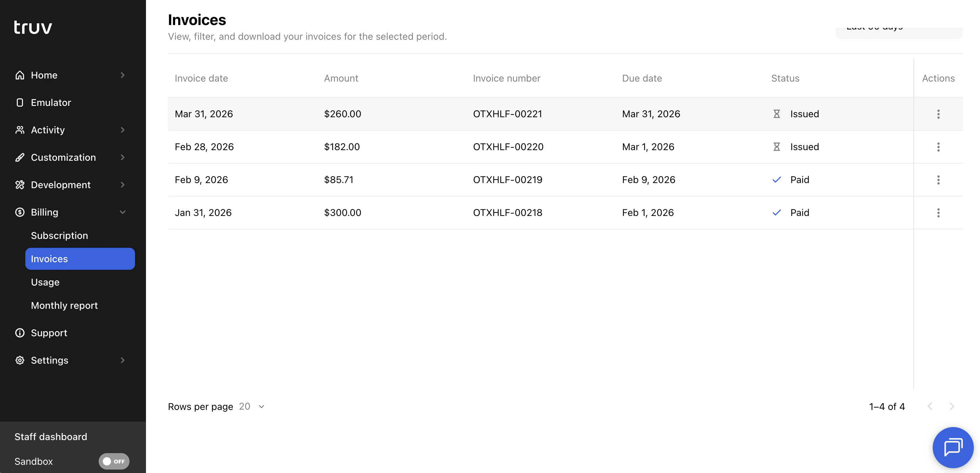Image resolution: width=980 pixels, height=473 pixels.
Task: Click the next page navigation arrow
Action: (x=952, y=407)
